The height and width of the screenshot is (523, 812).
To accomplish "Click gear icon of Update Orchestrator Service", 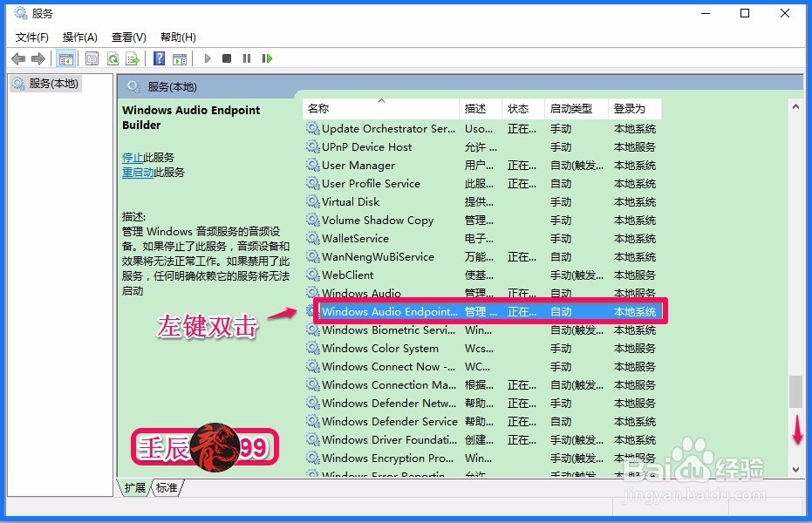I will click(x=312, y=128).
